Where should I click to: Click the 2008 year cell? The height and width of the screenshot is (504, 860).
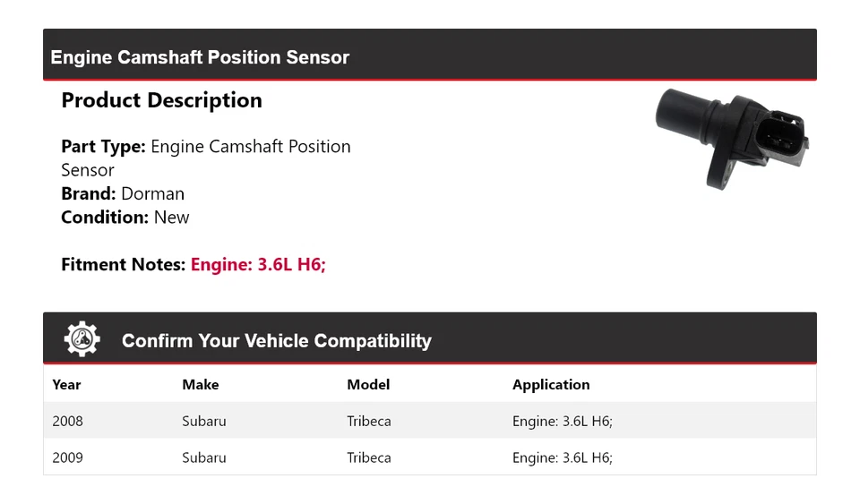click(67, 421)
